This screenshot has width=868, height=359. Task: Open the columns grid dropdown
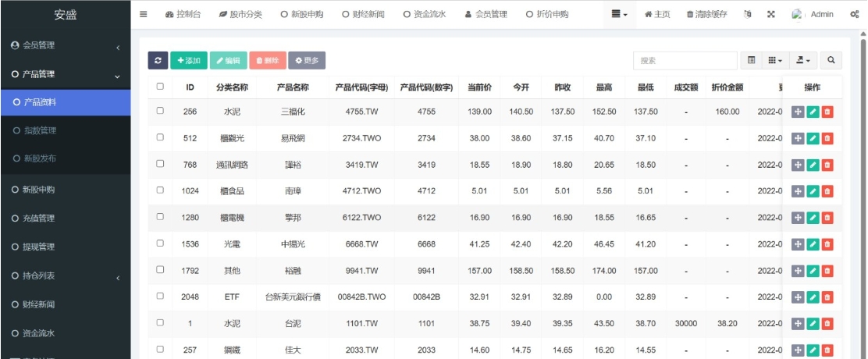[774, 60]
